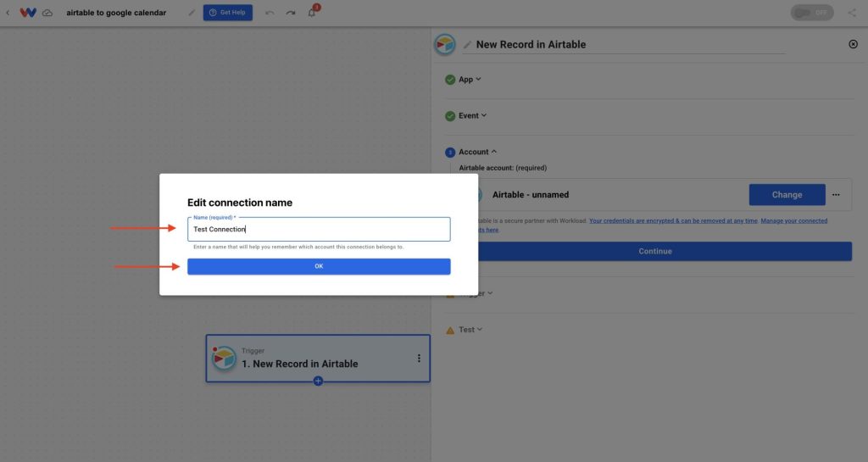Close the New Record in Airtable panel
The image size is (868, 462).
[x=853, y=44]
